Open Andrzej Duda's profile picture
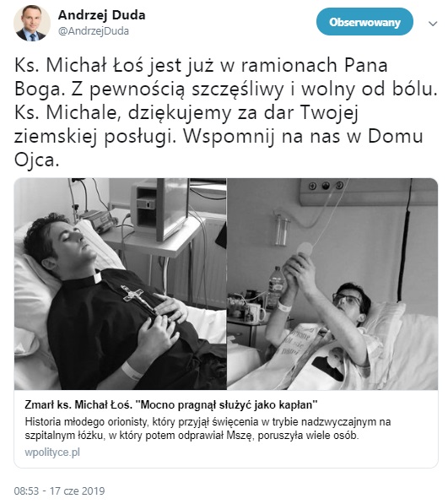This screenshot has height=504, width=448. point(32,23)
